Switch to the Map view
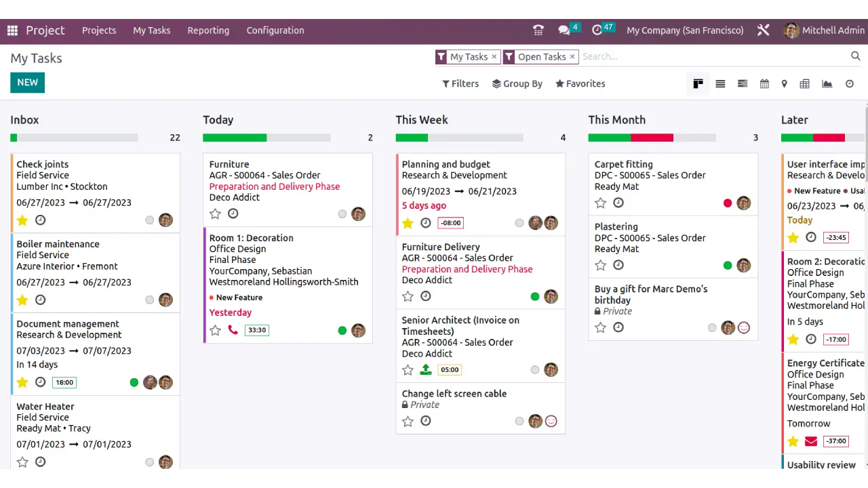Screen dimensions: 868x488 [784, 83]
